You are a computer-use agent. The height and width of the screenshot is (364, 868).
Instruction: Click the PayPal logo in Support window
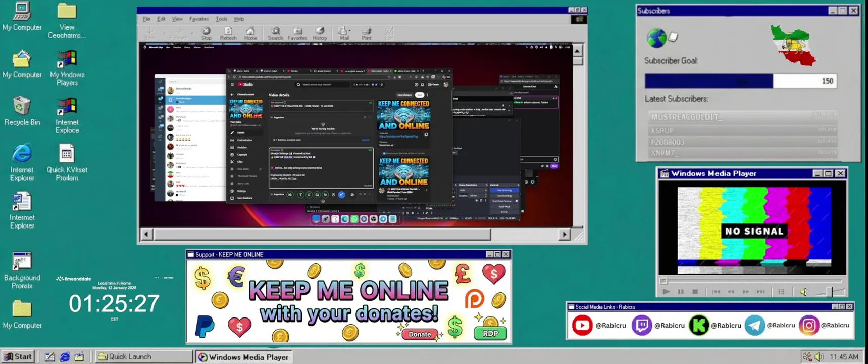click(x=205, y=326)
